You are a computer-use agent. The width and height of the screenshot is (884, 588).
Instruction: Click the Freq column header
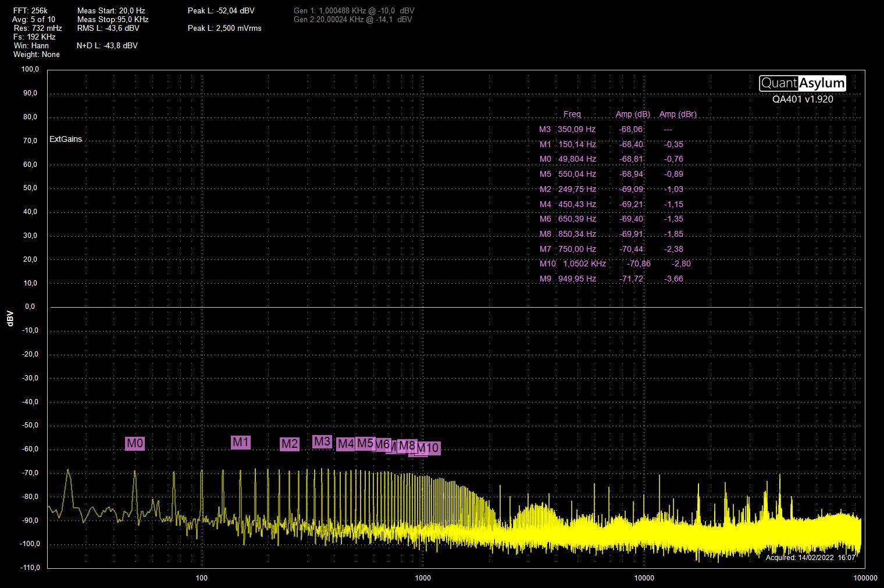coord(572,114)
